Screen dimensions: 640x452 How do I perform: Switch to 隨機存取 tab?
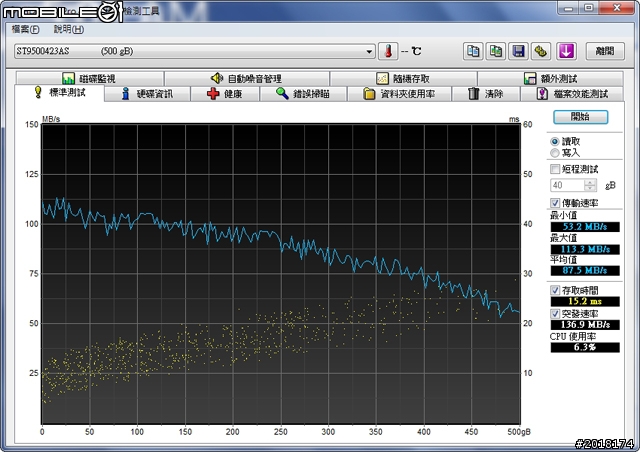click(404, 78)
